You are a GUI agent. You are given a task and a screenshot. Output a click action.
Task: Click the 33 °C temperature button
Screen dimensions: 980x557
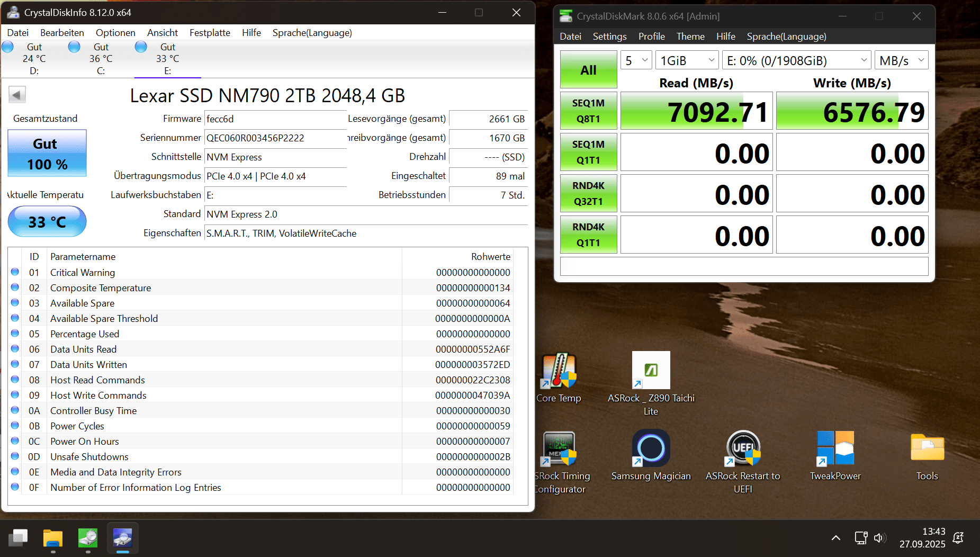tap(47, 221)
